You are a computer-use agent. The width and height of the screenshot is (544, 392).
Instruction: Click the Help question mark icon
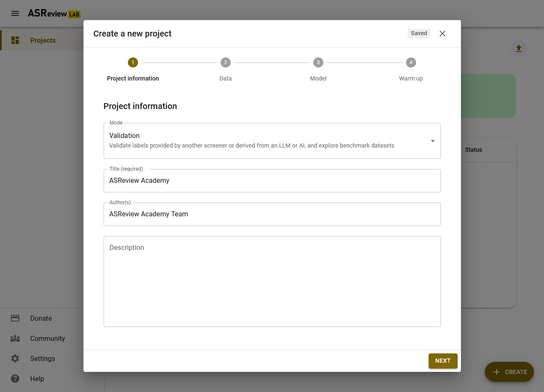tap(15, 379)
